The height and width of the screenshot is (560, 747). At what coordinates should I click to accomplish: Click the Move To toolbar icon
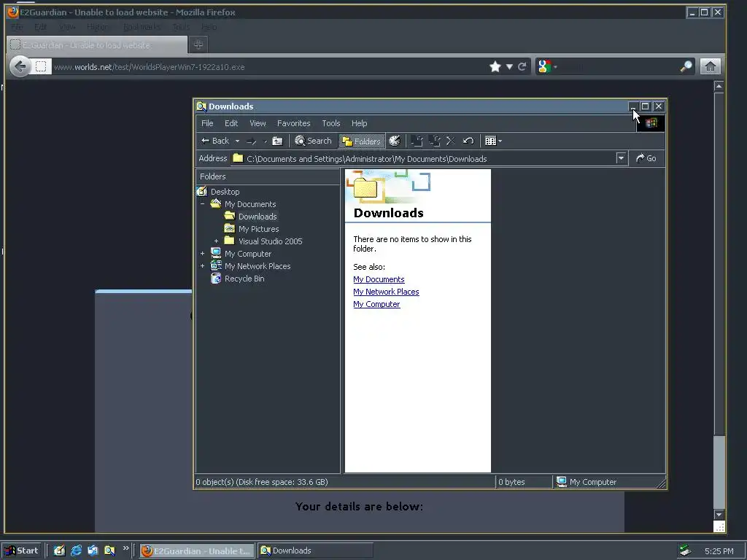(x=417, y=141)
